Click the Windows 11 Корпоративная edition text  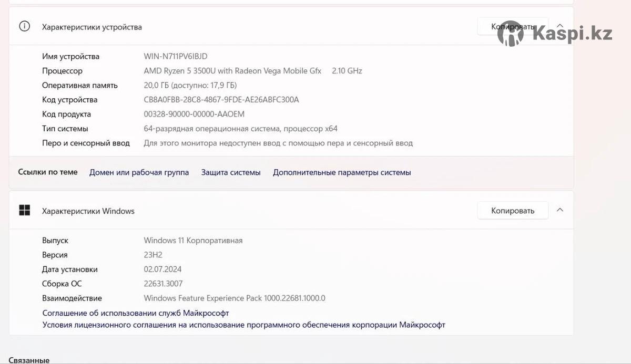(x=193, y=241)
